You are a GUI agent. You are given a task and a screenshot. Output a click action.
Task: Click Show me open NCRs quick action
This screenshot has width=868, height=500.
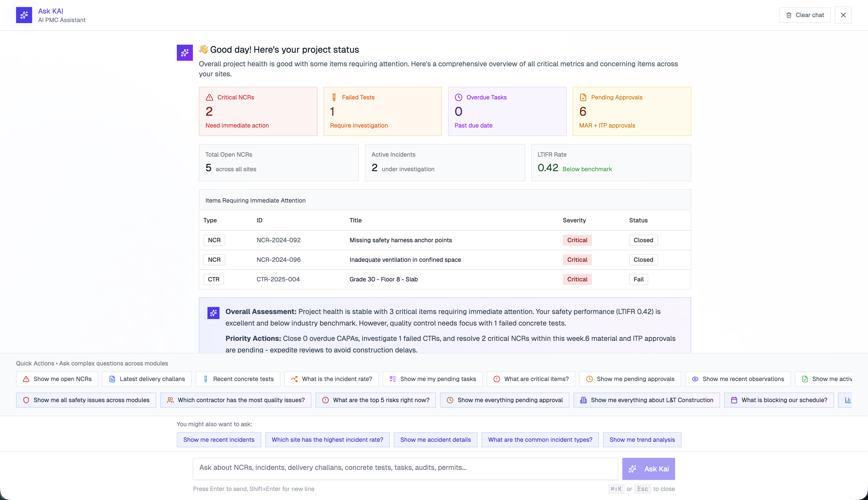(57, 379)
